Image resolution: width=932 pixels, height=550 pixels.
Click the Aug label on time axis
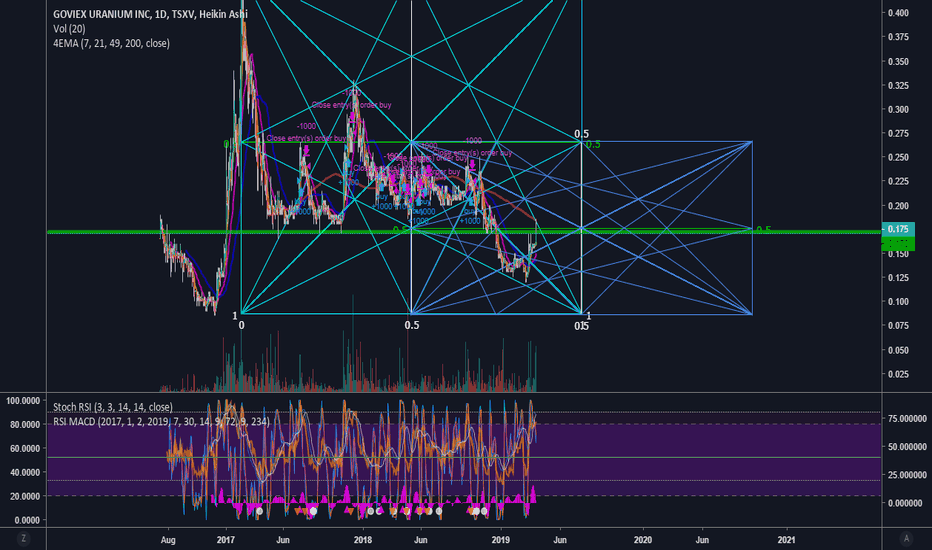(x=168, y=540)
